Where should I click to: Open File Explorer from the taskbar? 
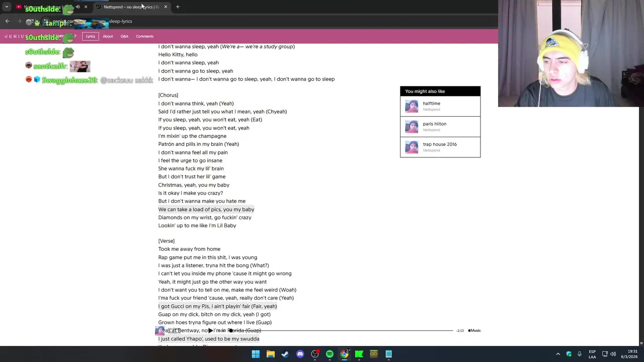click(270, 354)
